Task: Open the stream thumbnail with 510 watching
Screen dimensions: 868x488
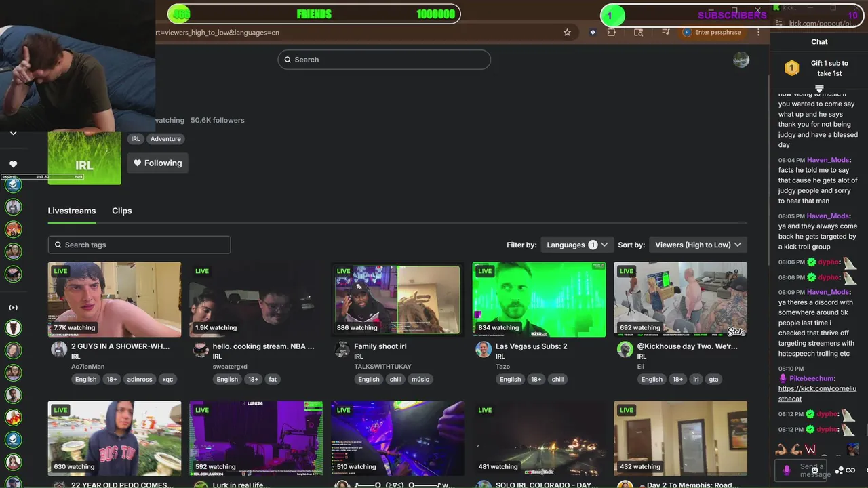Action: click(397, 439)
